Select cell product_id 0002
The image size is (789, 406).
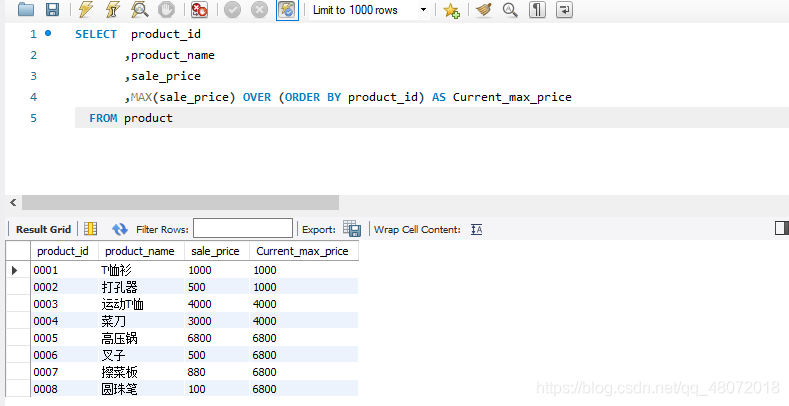pos(64,287)
